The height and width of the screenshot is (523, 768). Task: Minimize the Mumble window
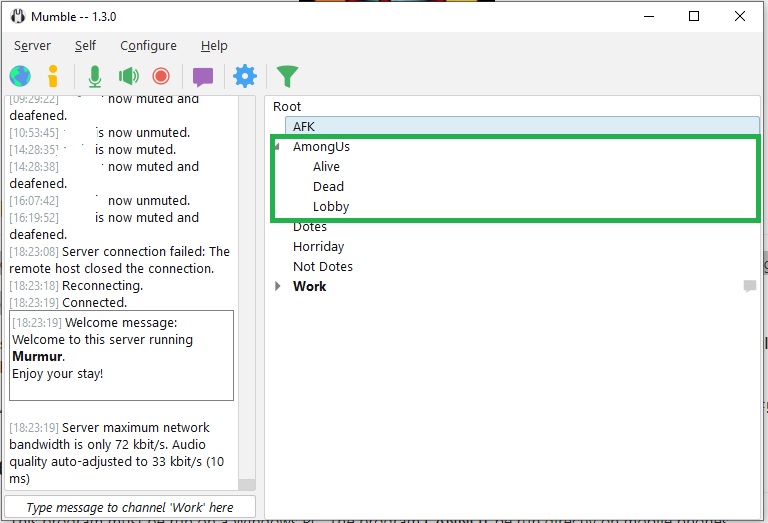pyautogui.click(x=649, y=16)
